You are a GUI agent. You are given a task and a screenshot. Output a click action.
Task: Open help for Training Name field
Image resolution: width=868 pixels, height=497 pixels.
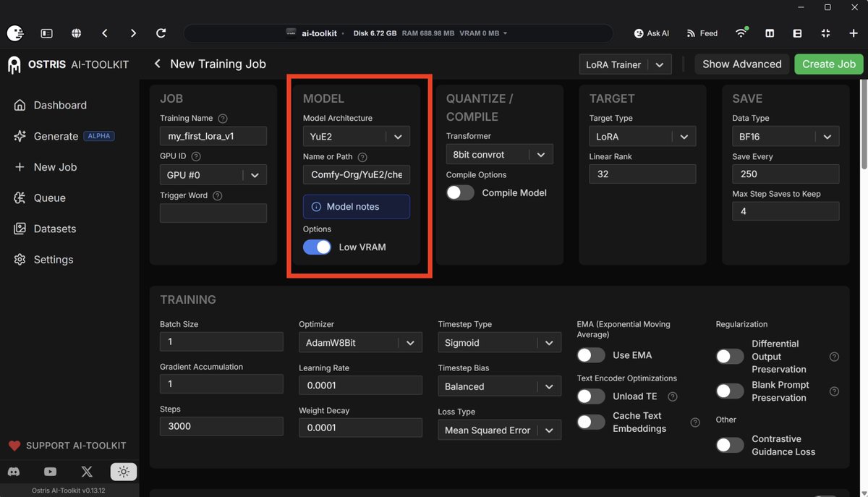coord(223,118)
